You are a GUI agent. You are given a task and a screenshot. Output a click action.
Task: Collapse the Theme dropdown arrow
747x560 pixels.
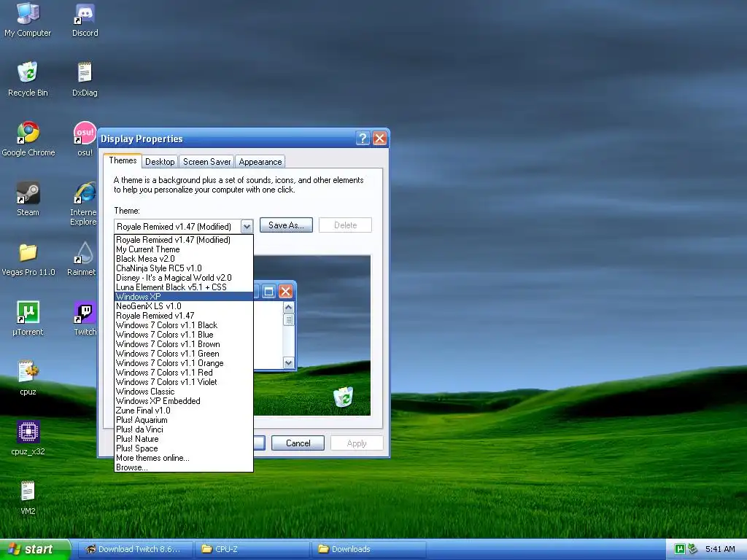[247, 226]
